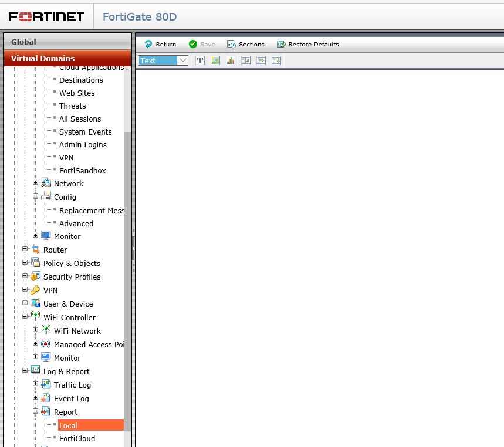Click the Network computers icon
The width and height of the screenshot is (504, 447).
pos(46,183)
